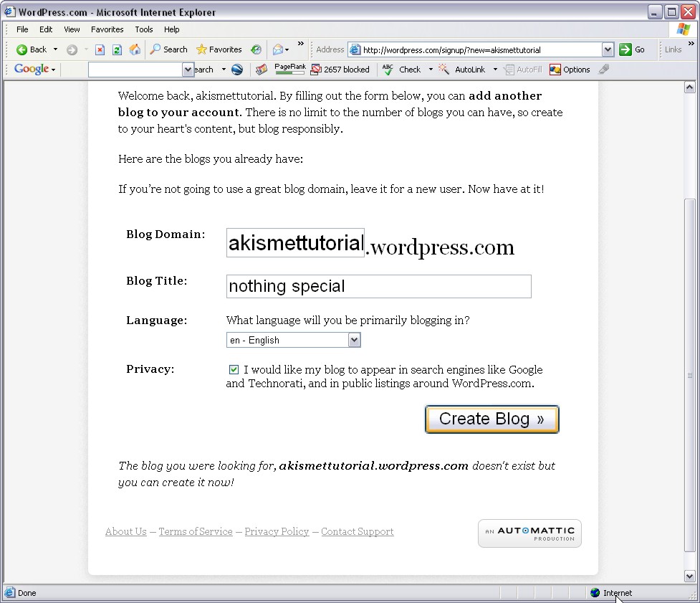Click the PageRank indicator

[290, 69]
